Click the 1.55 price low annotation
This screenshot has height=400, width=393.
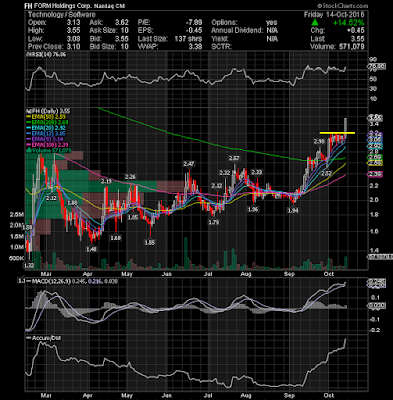click(x=149, y=243)
